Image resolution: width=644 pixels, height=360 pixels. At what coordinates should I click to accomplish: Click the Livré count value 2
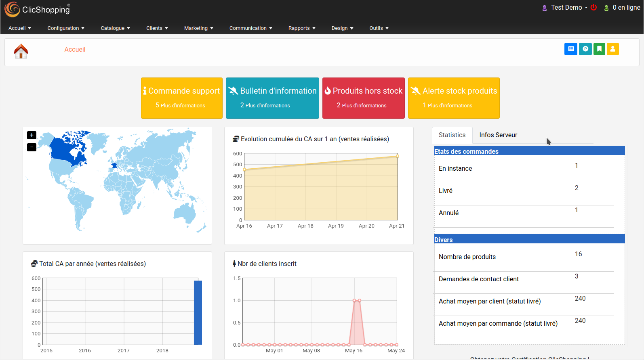pyautogui.click(x=577, y=188)
